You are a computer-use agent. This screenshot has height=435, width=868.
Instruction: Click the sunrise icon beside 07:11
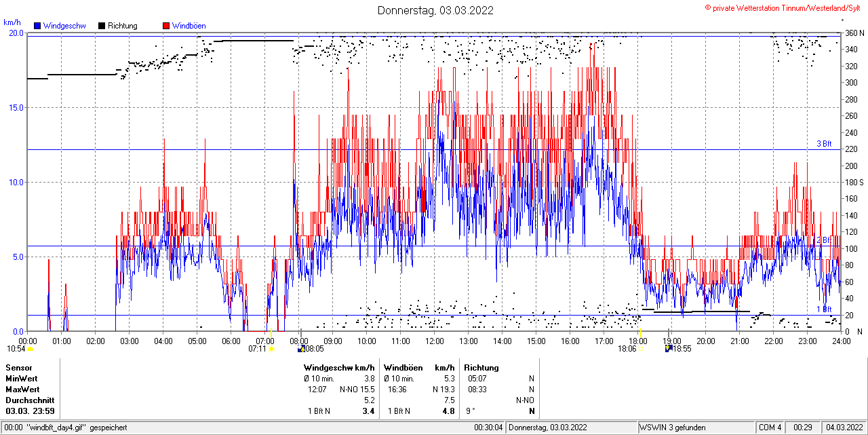coord(271,349)
